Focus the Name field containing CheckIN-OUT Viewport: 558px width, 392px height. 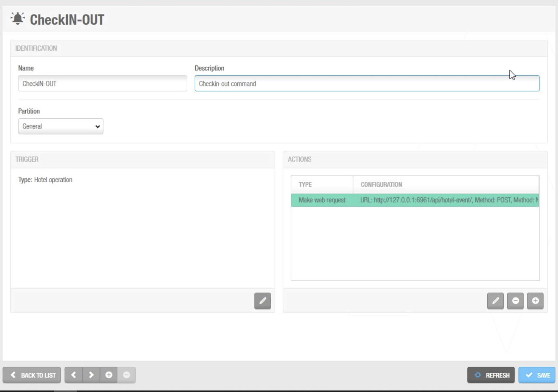(103, 84)
